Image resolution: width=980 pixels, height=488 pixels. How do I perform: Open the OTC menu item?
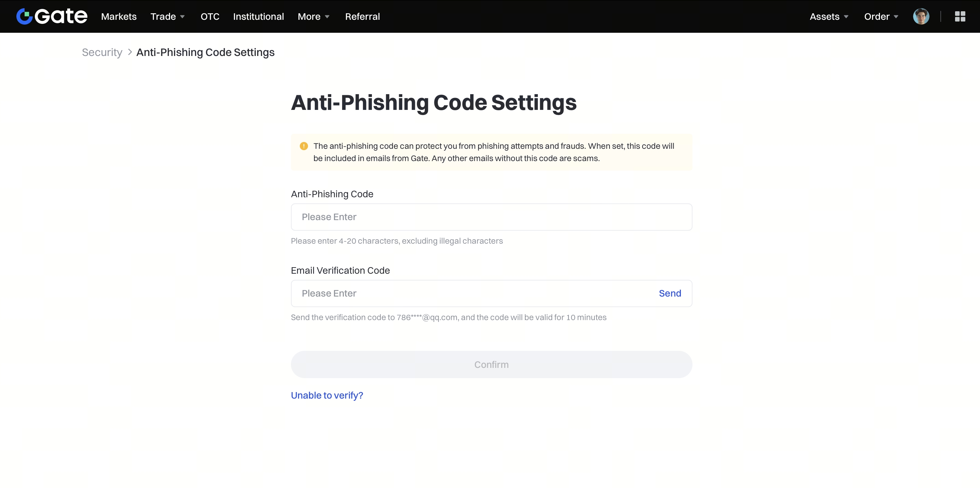210,16
